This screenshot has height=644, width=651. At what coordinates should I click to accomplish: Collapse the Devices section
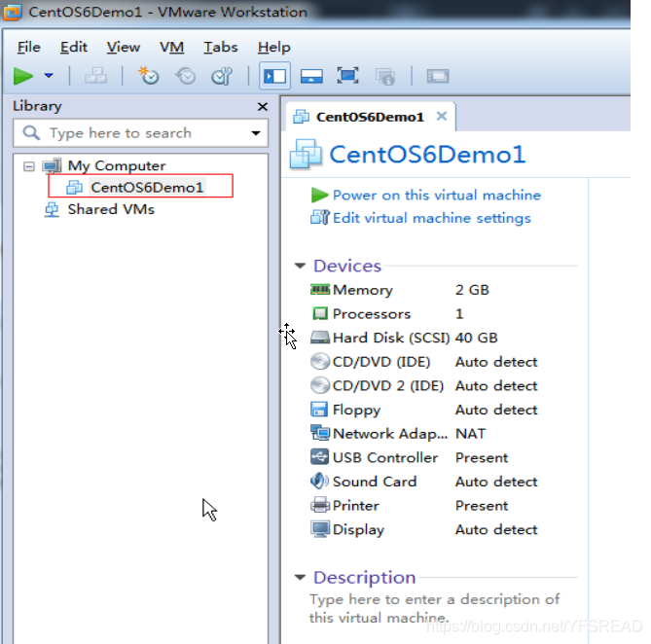[300, 266]
